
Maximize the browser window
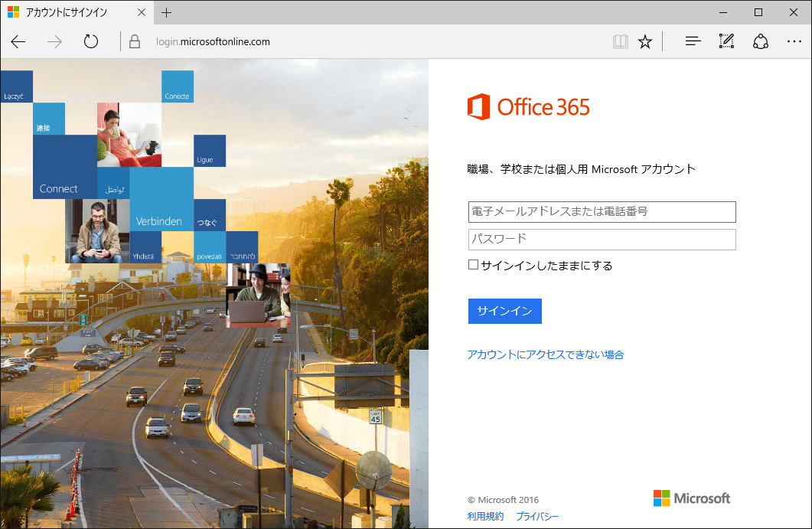(x=758, y=12)
